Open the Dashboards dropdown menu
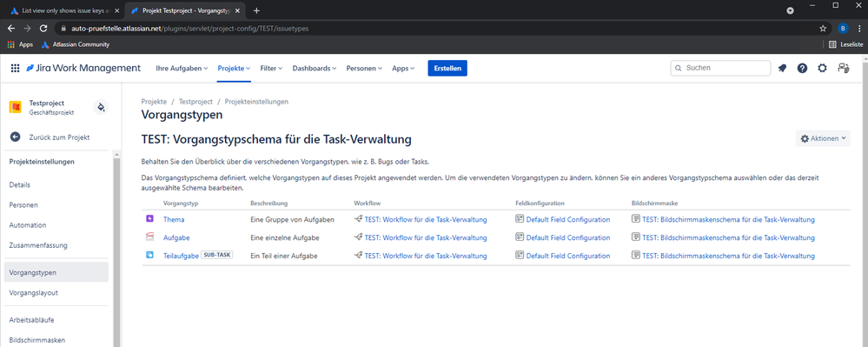 (315, 68)
